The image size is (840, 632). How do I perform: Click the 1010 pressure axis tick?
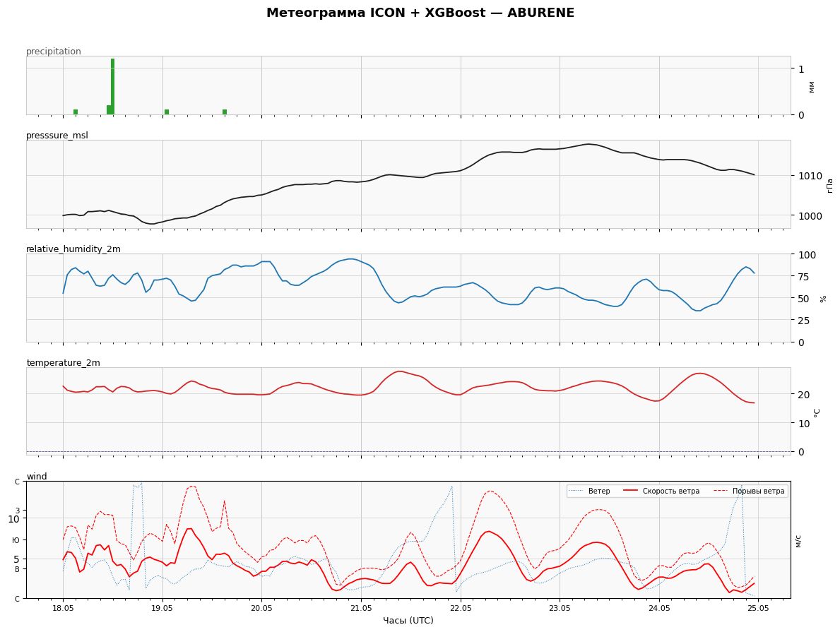(805, 176)
